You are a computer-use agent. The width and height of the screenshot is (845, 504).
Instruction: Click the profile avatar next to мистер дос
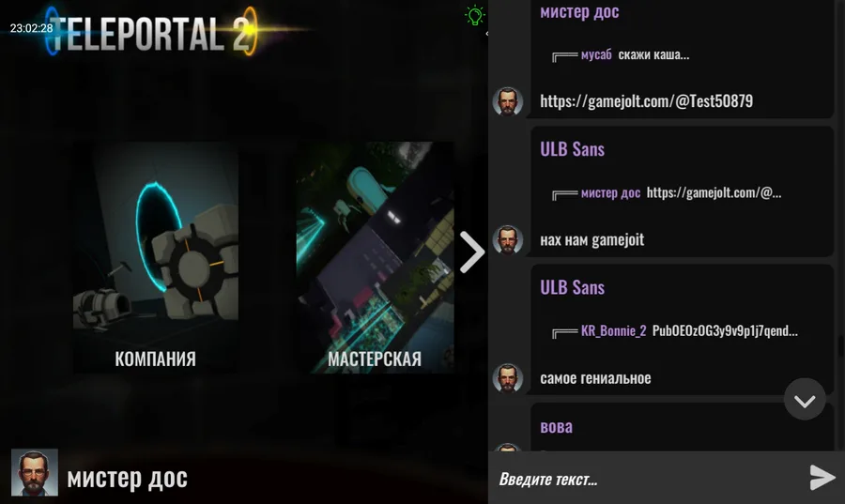pyautogui.click(x=35, y=472)
